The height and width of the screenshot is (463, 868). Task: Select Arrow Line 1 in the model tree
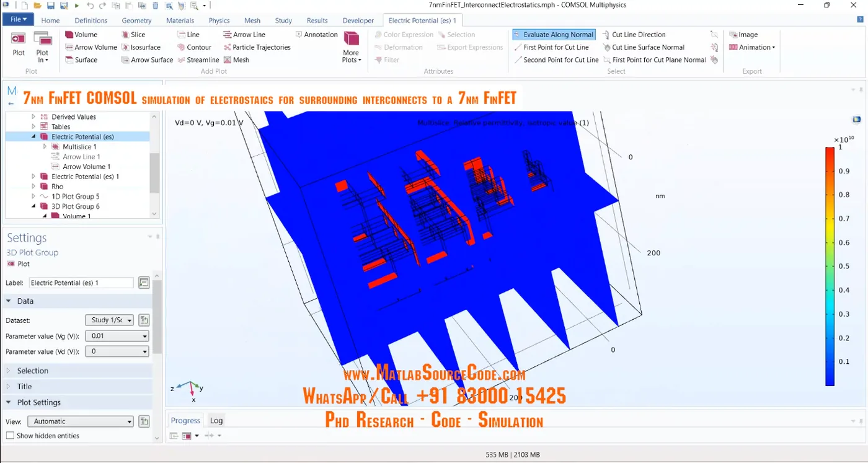[81, 157]
